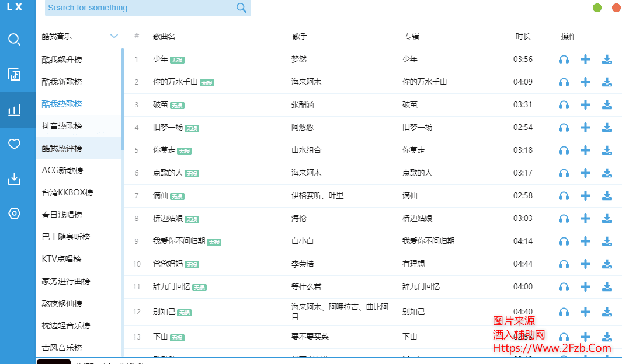Open the favorites heart icon in sidebar

pos(15,144)
